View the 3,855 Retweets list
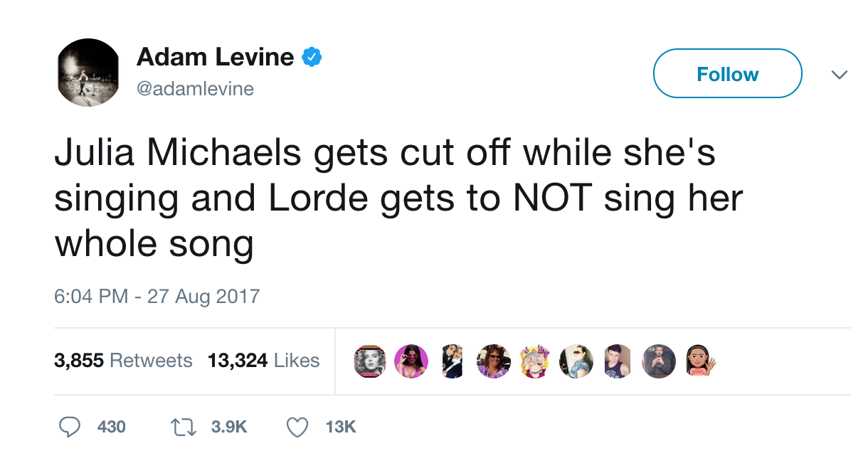Screen dimensions: 868x451 point(123,361)
